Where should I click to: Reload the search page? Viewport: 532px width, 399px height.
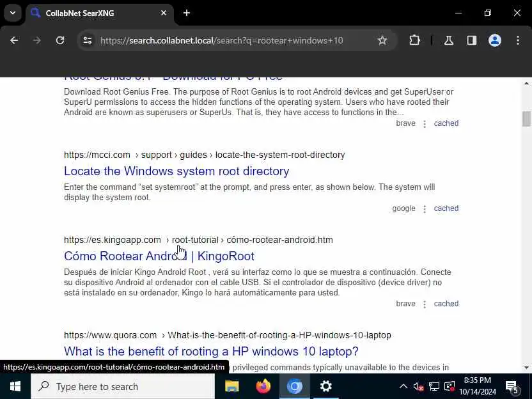60,40
